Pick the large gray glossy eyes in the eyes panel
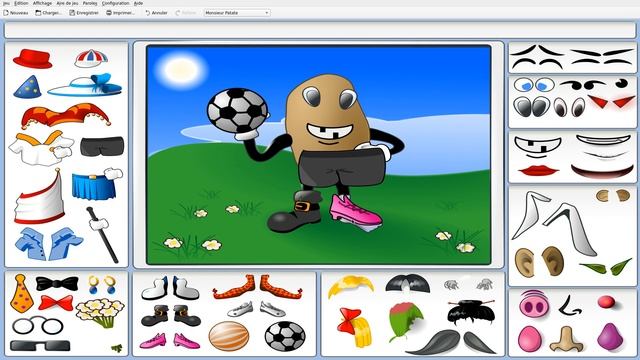 pos(531,107)
